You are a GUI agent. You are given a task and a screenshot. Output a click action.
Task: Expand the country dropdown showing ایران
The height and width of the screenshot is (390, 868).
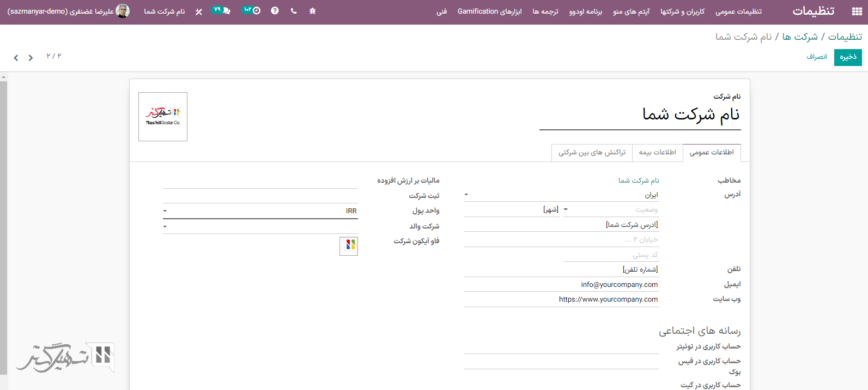click(x=466, y=195)
